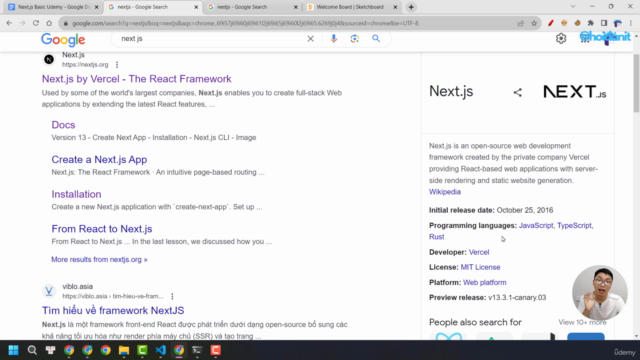Viewport: 640px width, 360px height.
Task: Open the Create a Next.js App sitelink
Action: pyautogui.click(x=99, y=160)
